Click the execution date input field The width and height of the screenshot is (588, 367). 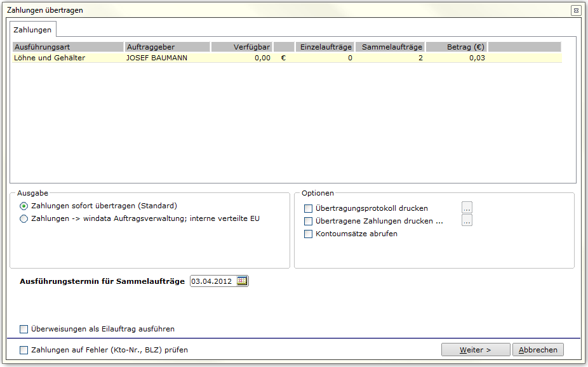(x=213, y=281)
